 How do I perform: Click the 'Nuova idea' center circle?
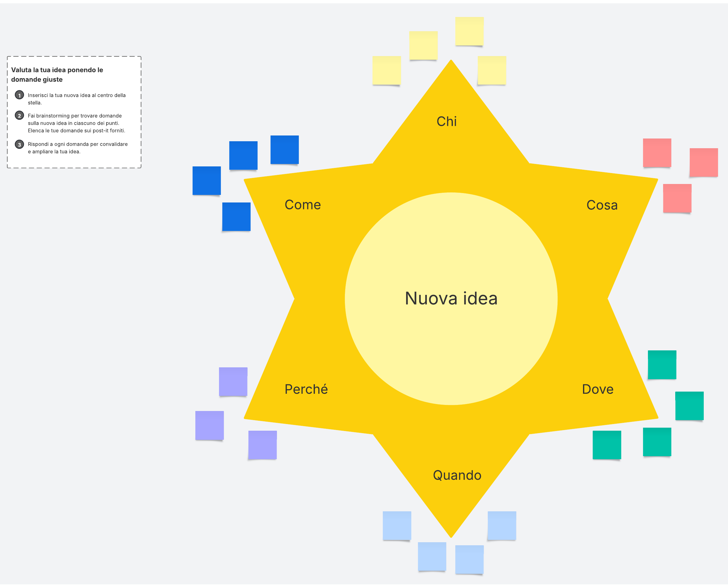point(451,299)
